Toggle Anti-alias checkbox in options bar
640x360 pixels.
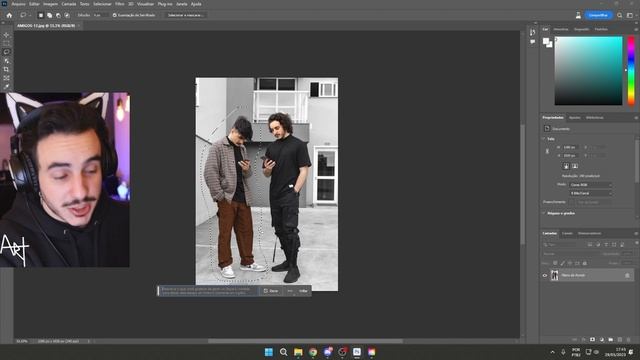[115, 15]
